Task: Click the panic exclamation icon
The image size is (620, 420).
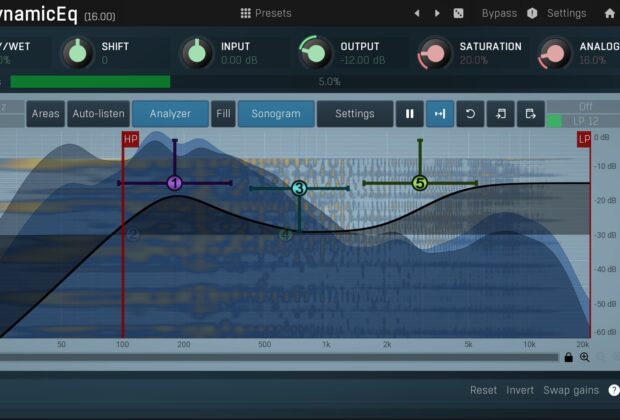Action: click(x=532, y=13)
